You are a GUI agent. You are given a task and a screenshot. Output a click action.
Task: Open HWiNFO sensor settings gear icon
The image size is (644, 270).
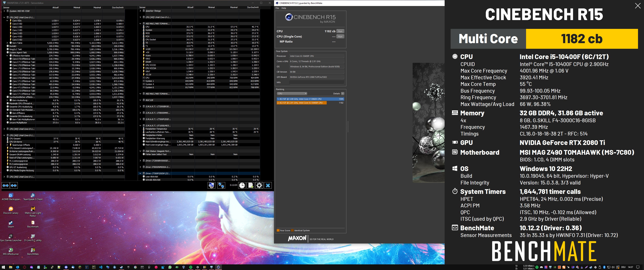click(259, 185)
